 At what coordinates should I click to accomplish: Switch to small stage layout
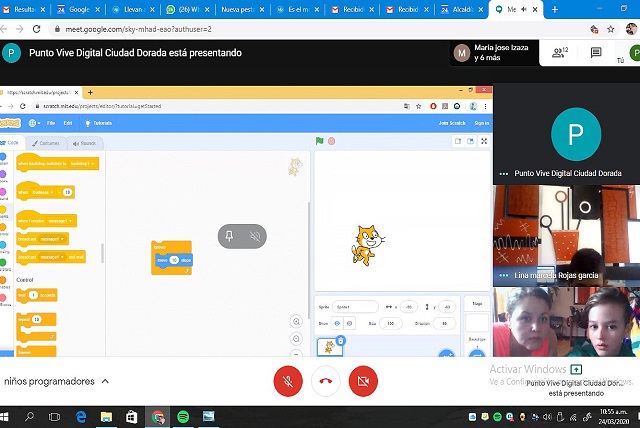point(458,141)
